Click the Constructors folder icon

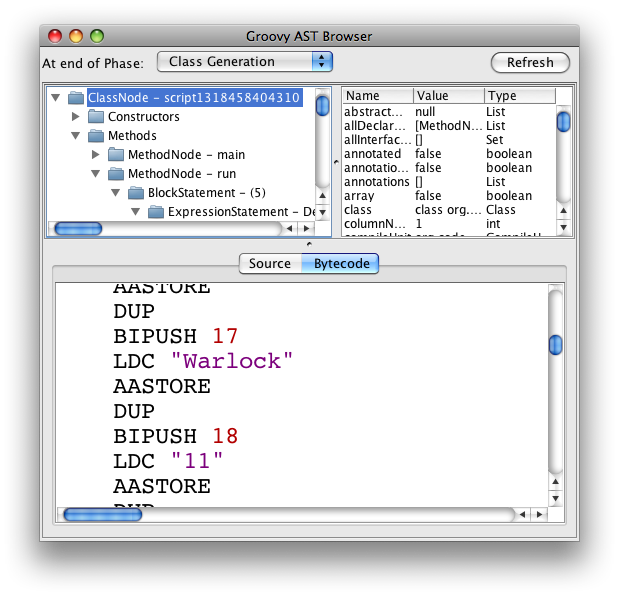click(x=96, y=116)
